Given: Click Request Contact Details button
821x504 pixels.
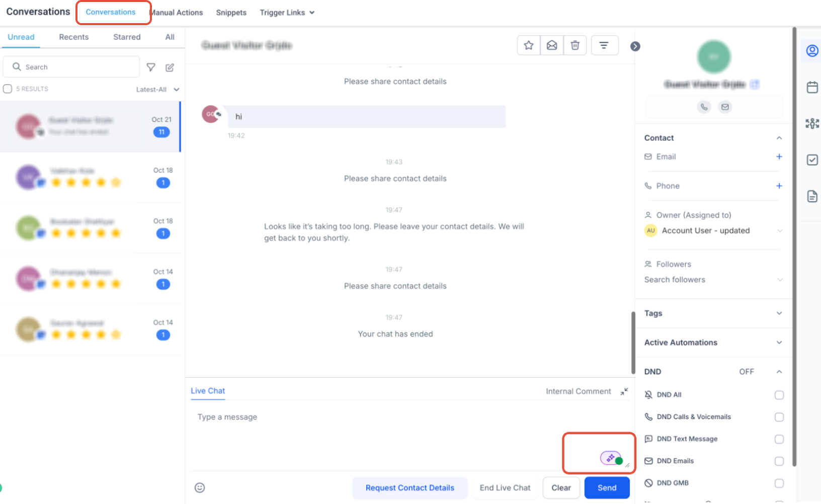Looking at the screenshot, I should [x=410, y=488].
